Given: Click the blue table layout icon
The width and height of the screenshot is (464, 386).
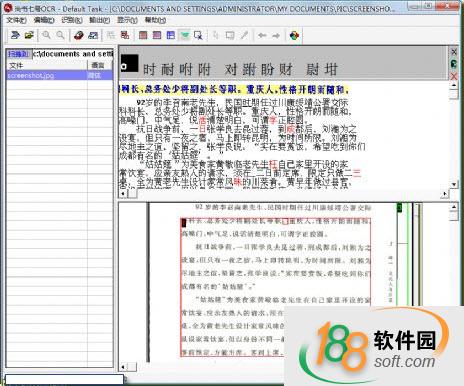Looking at the screenshot, I should (x=171, y=35).
